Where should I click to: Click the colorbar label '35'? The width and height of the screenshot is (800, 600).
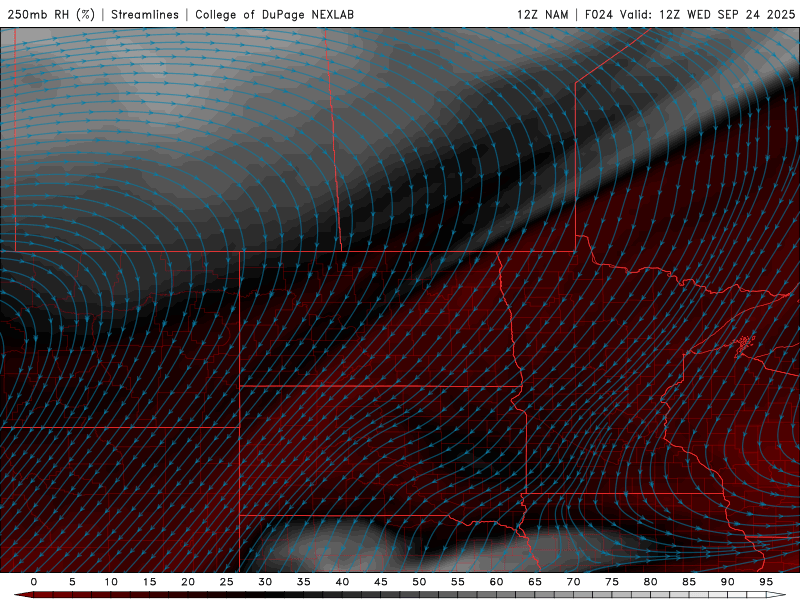(304, 582)
